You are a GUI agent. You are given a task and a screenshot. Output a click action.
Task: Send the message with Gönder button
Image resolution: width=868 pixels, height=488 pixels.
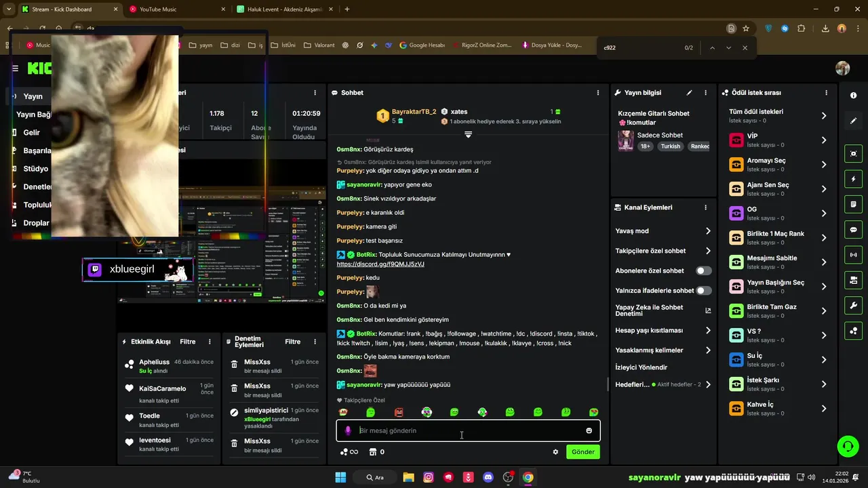click(x=583, y=452)
